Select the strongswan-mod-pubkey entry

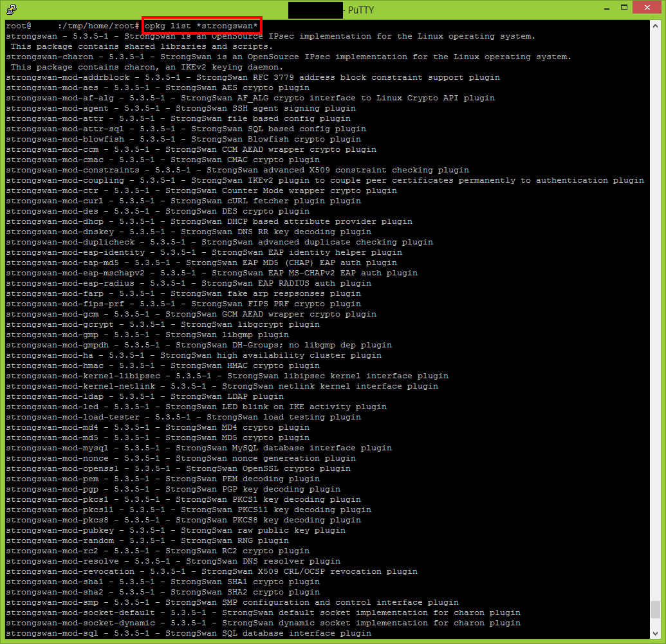point(176,531)
